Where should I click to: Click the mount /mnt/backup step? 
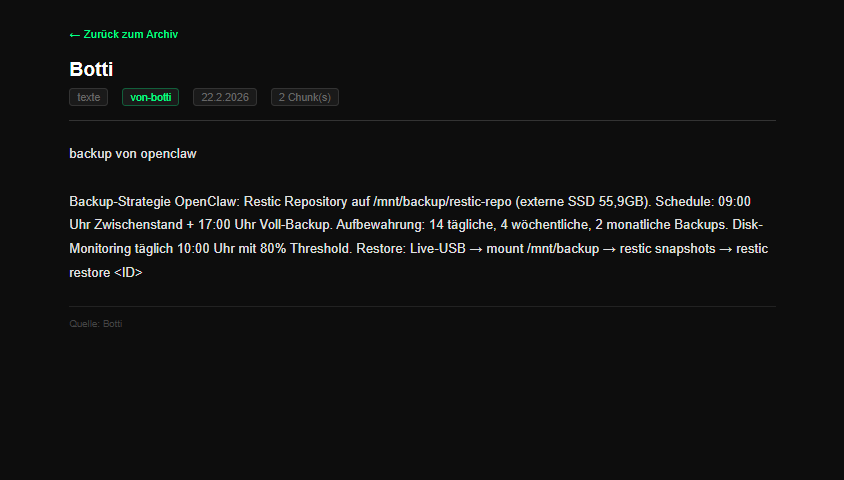(543, 249)
